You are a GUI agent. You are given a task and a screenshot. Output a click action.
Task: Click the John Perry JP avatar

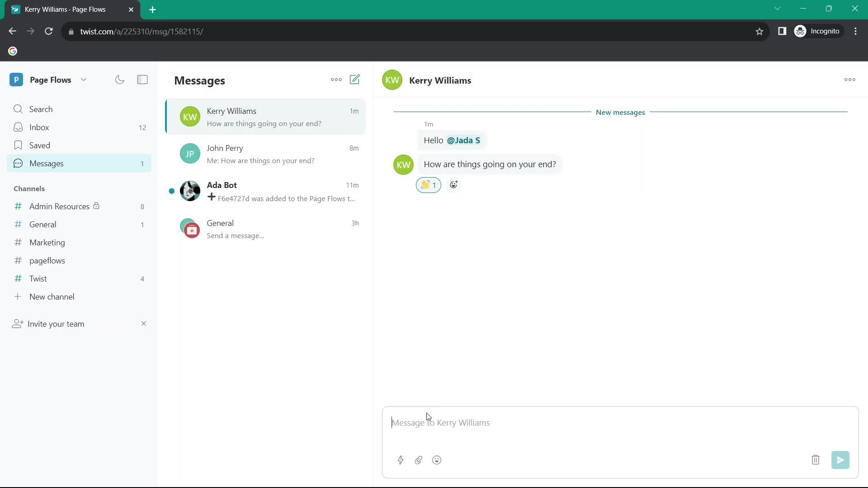tap(190, 154)
